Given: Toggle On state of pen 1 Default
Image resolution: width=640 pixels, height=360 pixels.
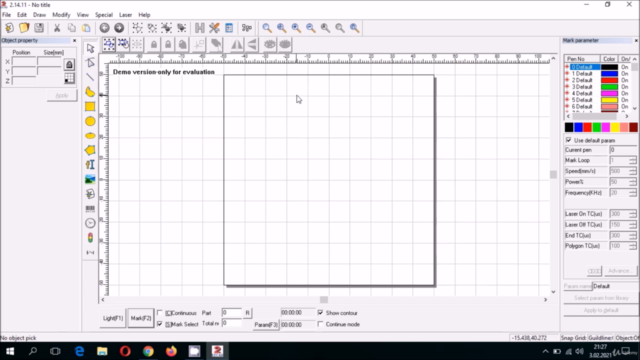Looking at the screenshot, I should click(x=624, y=73).
